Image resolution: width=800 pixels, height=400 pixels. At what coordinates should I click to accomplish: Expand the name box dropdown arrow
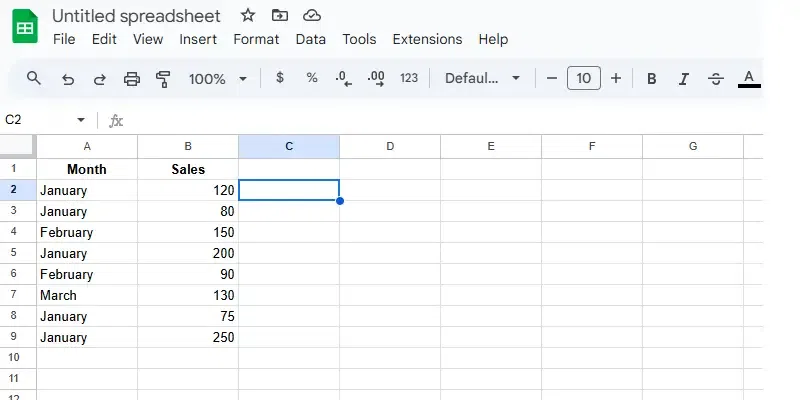(x=81, y=120)
